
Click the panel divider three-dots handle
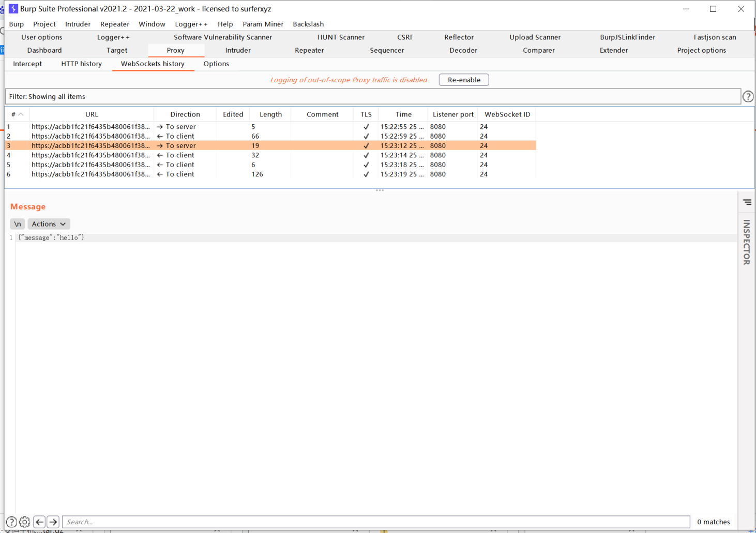[380, 190]
